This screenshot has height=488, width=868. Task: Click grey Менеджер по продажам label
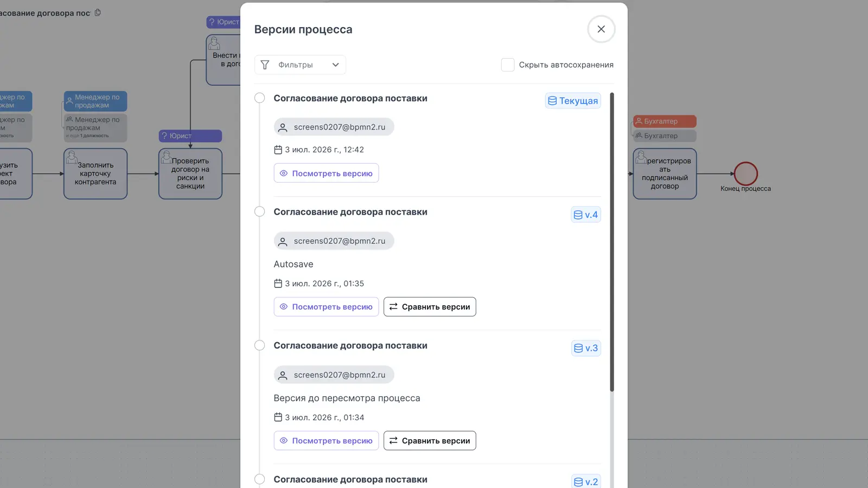click(95, 127)
